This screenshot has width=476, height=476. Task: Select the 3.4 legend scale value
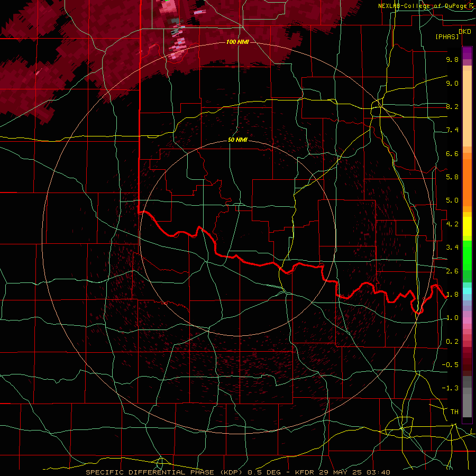pos(452,248)
